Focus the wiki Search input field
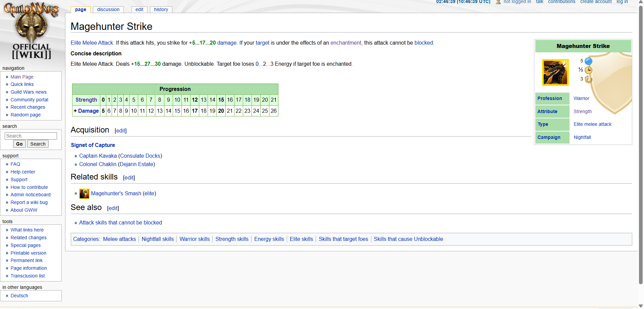This screenshot has width=644, height=309. point(31,136)
